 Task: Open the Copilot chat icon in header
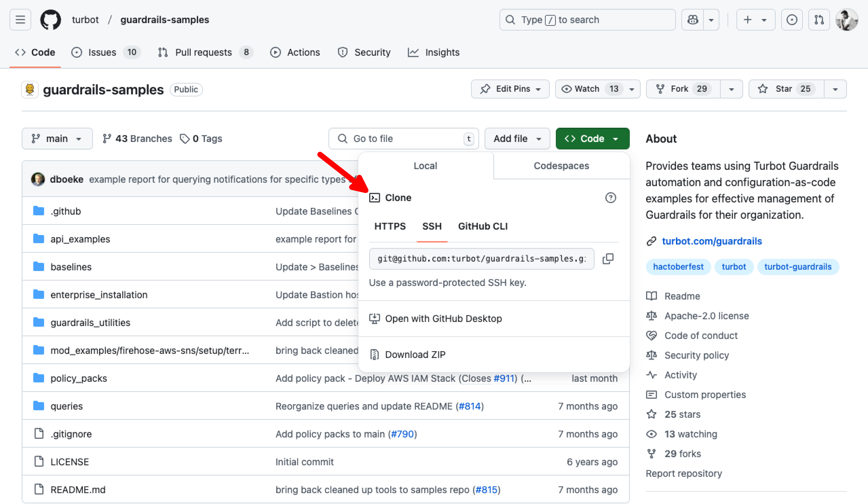pyautogui.click(x=693, y=20)
